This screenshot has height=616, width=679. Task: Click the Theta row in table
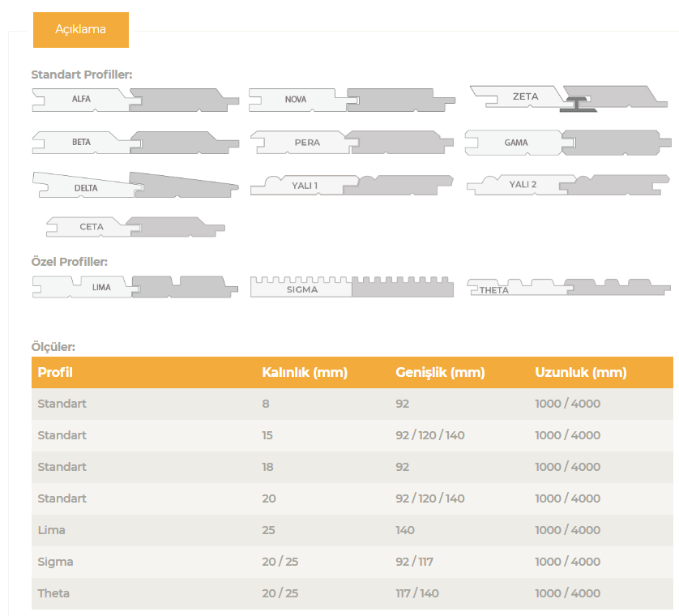click(53, 593)
